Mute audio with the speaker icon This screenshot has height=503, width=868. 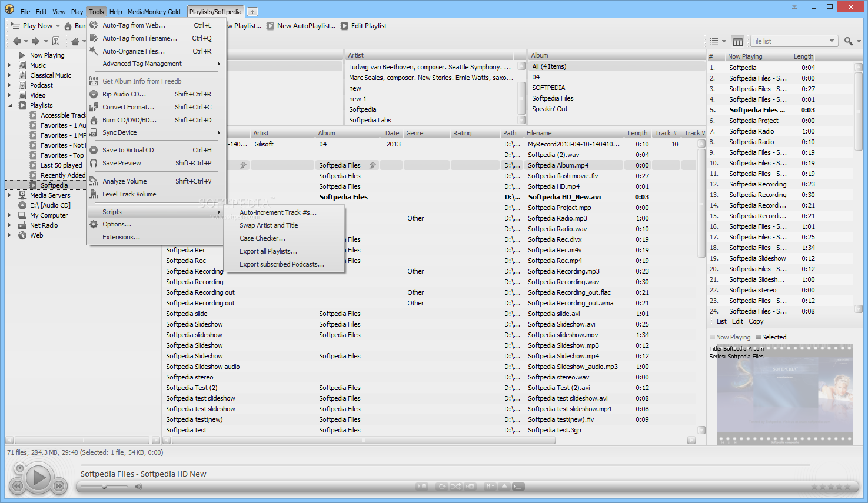138,487
